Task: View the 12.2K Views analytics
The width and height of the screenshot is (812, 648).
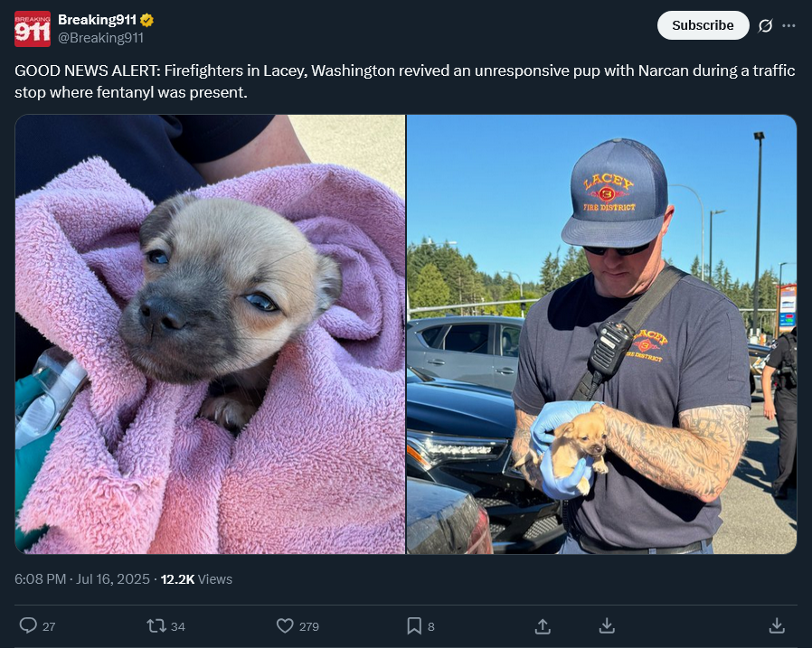Action: point(196,579)
